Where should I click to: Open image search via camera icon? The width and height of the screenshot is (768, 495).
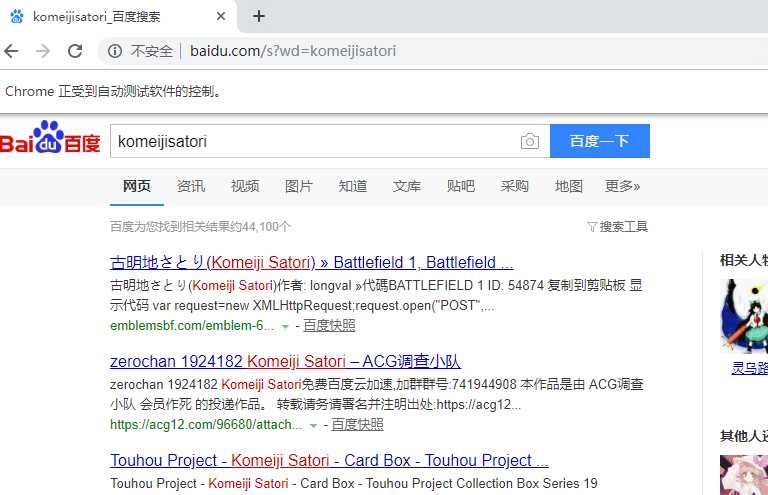click(529, 141)
